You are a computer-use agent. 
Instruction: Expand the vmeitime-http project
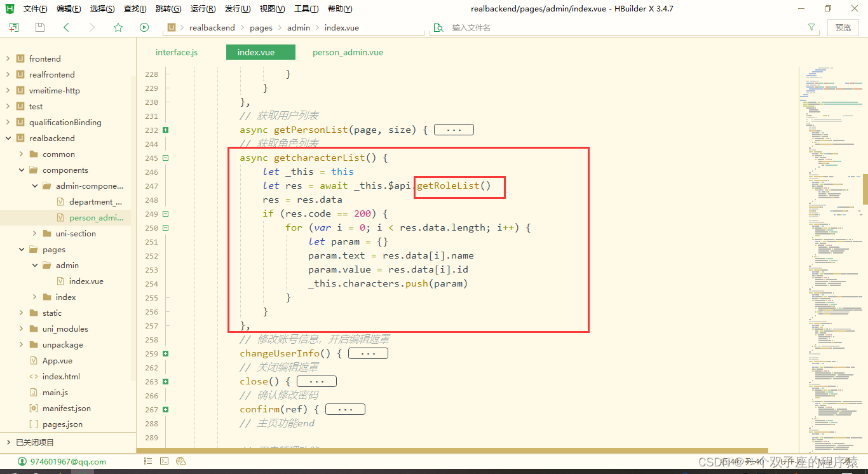[8, 90]
